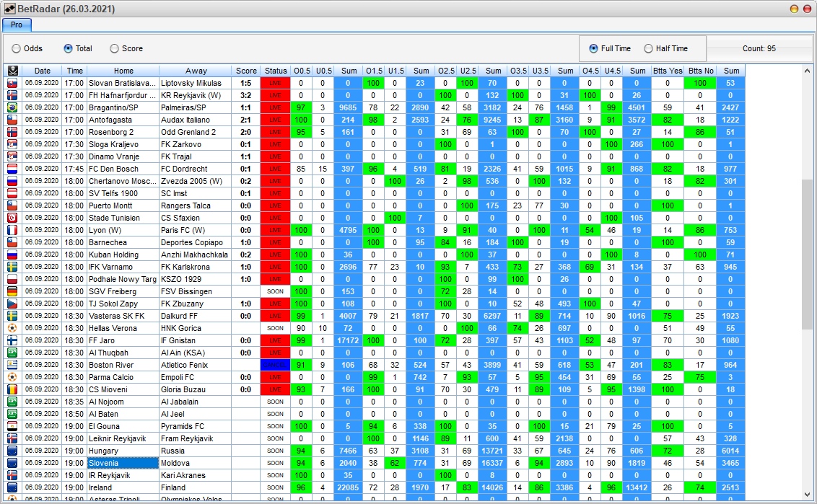Viewport: 817px width, 504px height.
Task: Open the Pro tab
Action: (x=17, y=25)
